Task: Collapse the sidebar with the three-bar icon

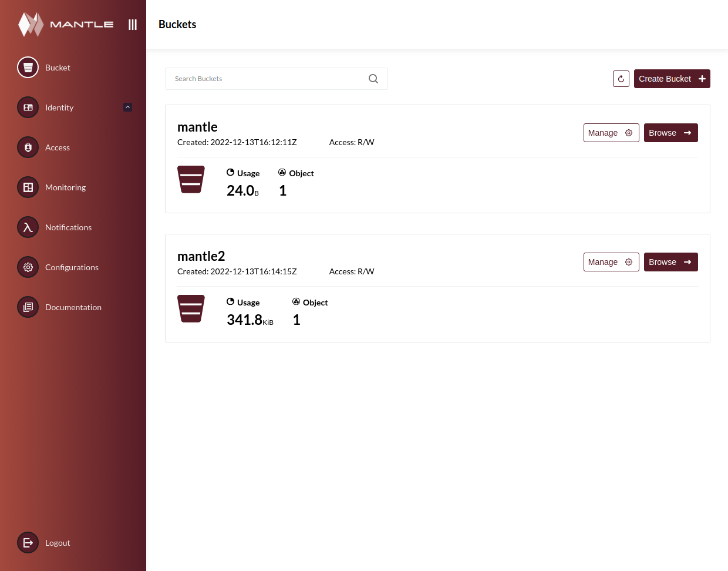Action: click(133, 25)
